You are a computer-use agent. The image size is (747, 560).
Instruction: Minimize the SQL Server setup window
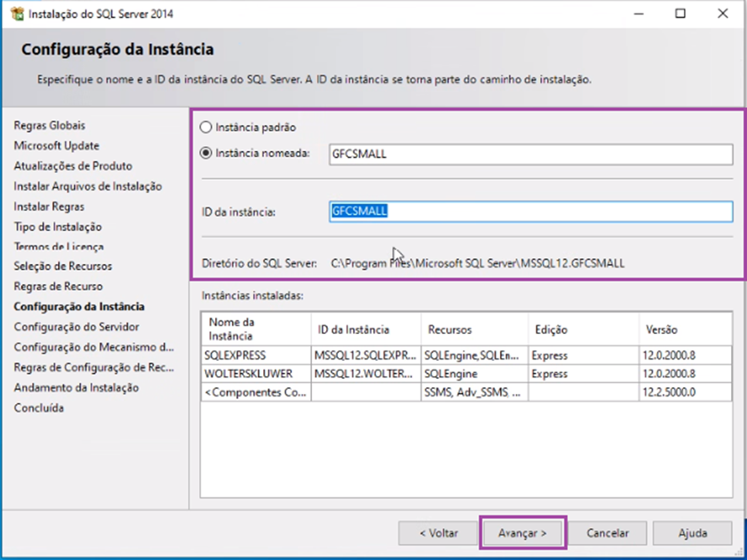638,13
